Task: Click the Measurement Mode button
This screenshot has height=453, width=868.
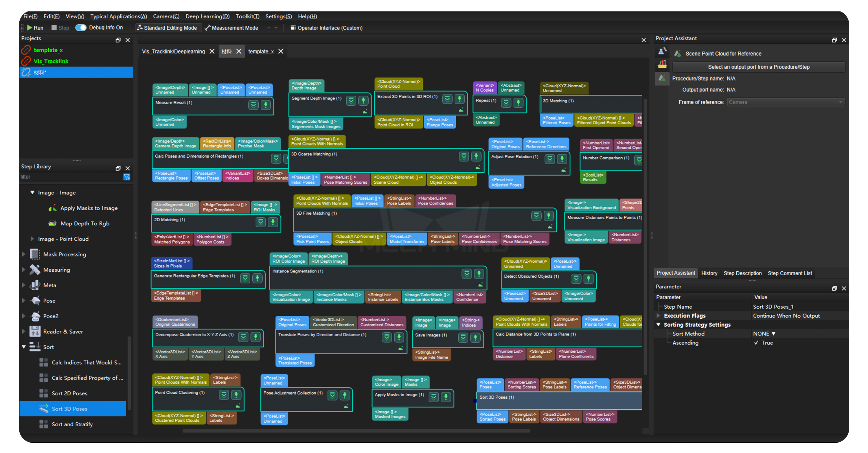Action: (x=231, y=27)
